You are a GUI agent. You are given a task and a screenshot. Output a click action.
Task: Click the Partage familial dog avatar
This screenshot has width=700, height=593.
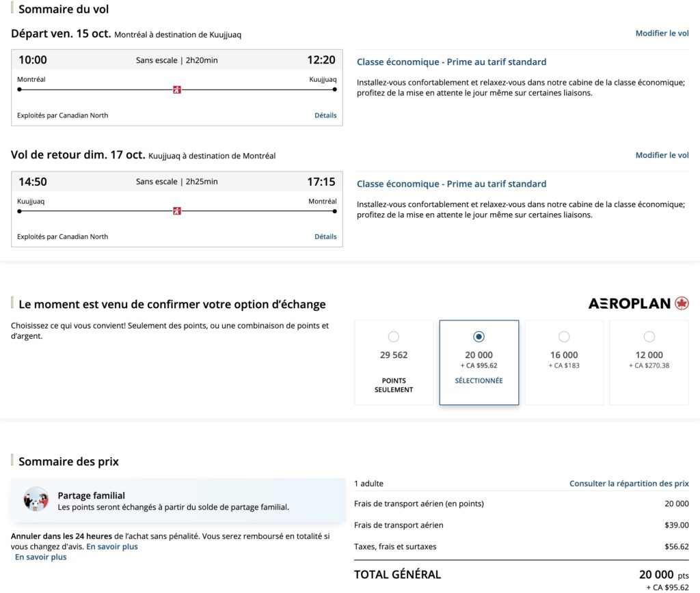36,500
